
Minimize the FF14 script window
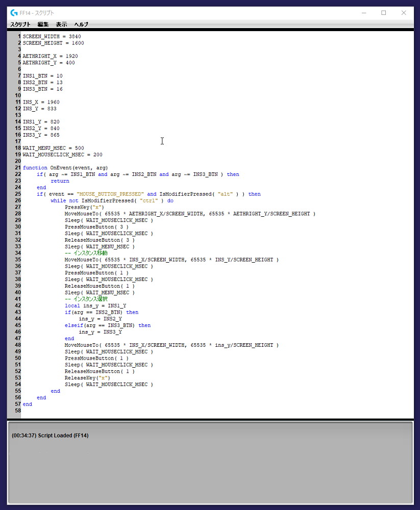point(364,13)
